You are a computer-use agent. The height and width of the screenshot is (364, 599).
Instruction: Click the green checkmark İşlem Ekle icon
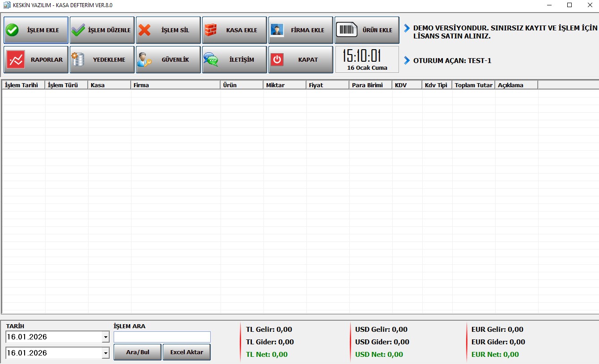pyautogui.click(x=12, y=30)
